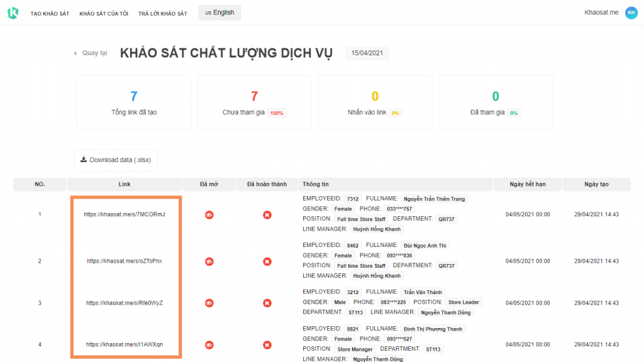The height and width of the screenshot is (362, 644).
Task: Click the phone 093****836 tag
Action: coord(399,255)
